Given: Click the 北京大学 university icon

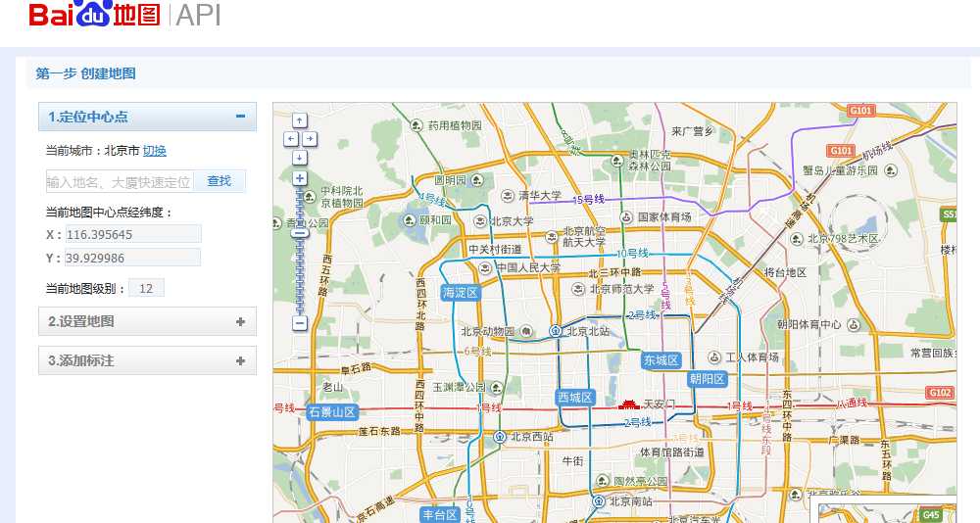Looking at the screenshot, I should pyautogui.click(x=480, y=221).
